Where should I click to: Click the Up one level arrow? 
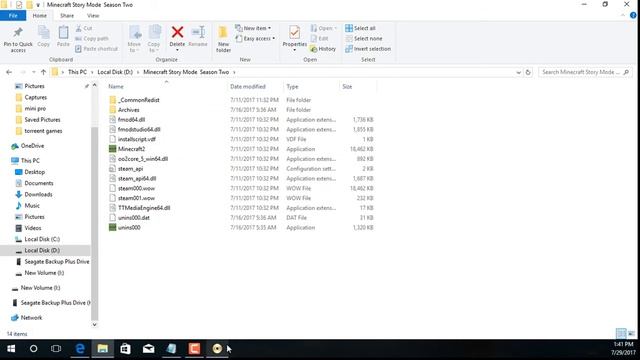(43, 72)
